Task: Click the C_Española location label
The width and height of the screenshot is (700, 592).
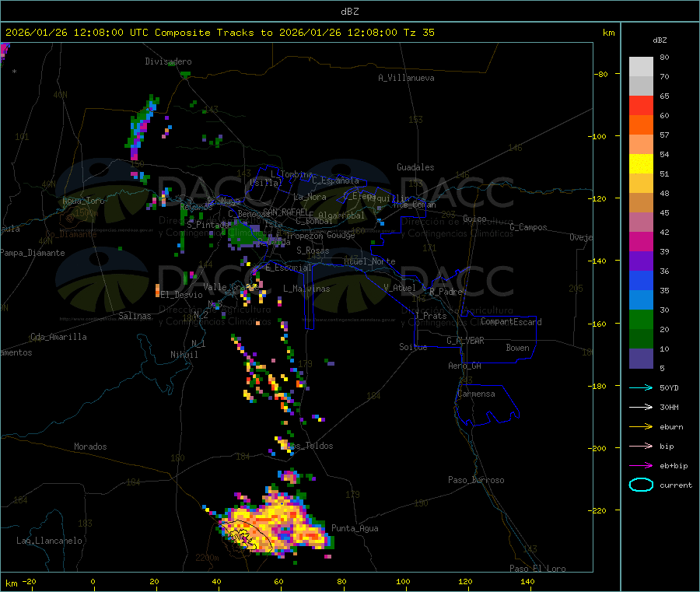Action: [x=335, y=180]
